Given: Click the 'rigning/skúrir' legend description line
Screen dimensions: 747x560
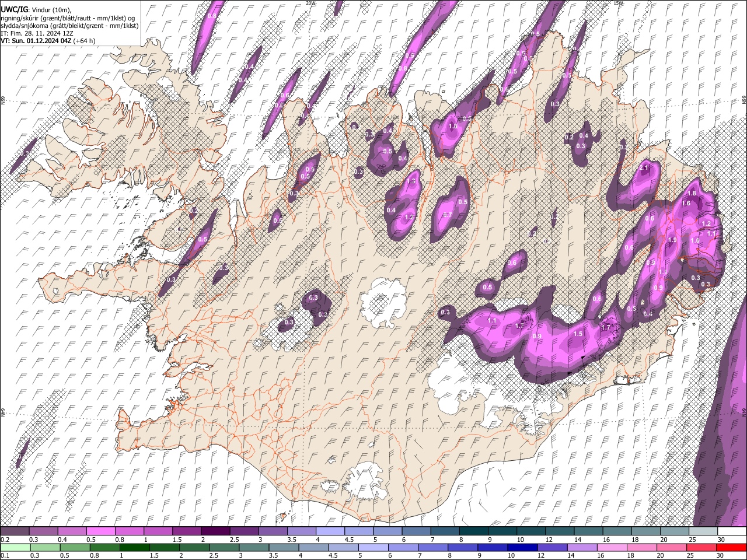Looking at the screenshot, I should [x=68, y=18].
